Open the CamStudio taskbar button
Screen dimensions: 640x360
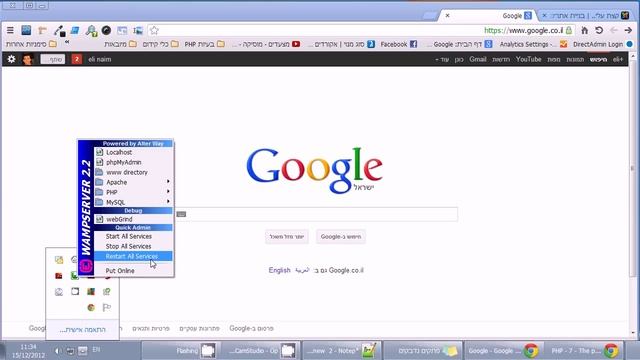[260, 351]
